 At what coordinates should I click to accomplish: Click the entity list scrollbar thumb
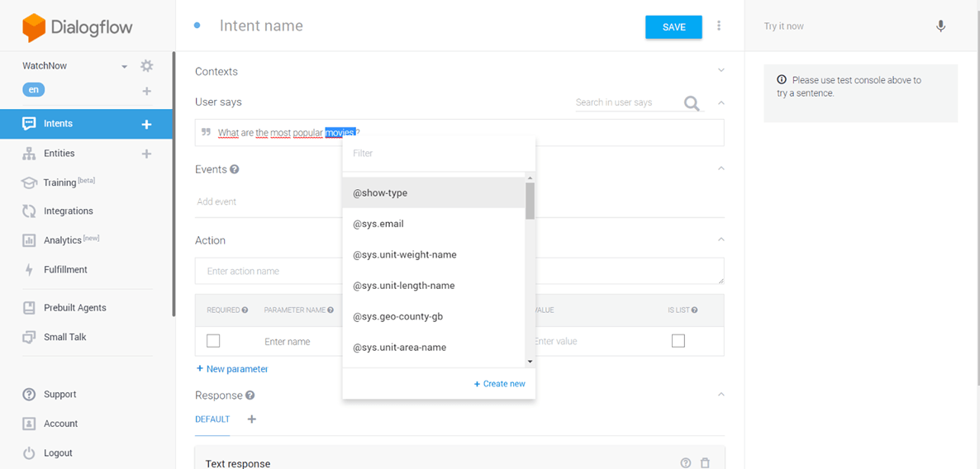pyautogui.click(x=530, y=201)
